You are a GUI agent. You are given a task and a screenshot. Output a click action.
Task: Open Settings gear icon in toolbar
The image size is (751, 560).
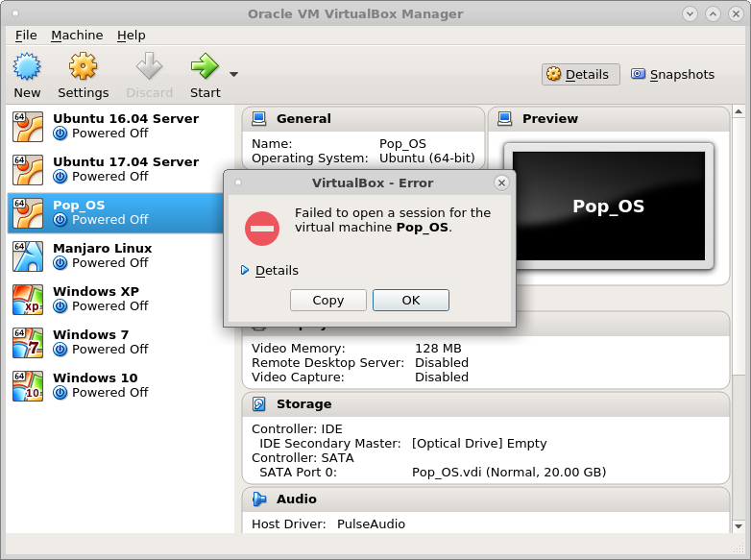[x=83, y=66]
